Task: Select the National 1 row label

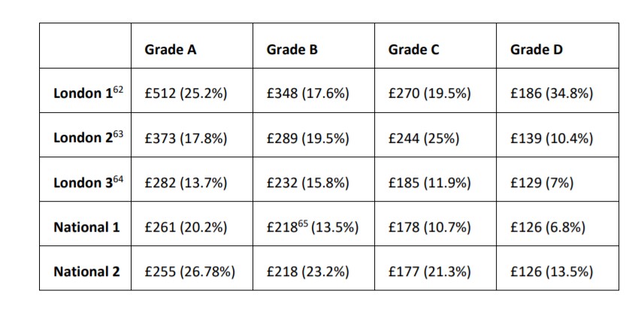Action: pos(86,227)
